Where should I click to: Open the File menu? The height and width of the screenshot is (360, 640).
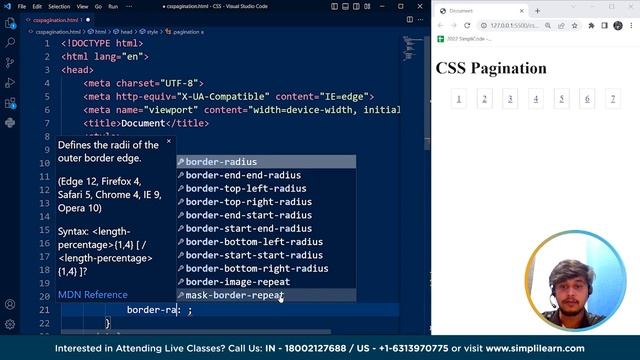tap(22, 7)
